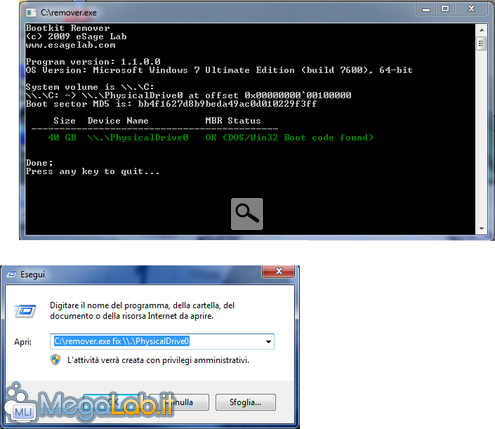
Task: Click the Annulla button in Esegui
Action: click(x=179, y=402)
